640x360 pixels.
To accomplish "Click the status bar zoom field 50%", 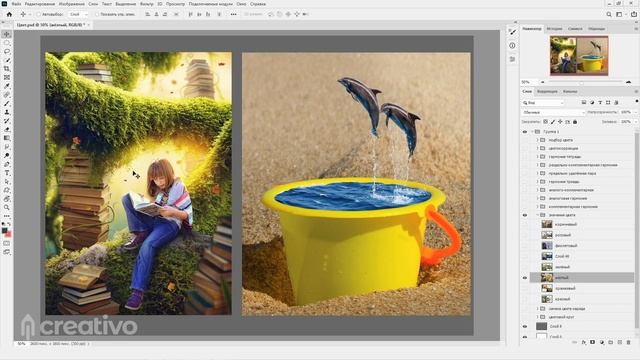I will pyautogui.click(x=21, y=344).
